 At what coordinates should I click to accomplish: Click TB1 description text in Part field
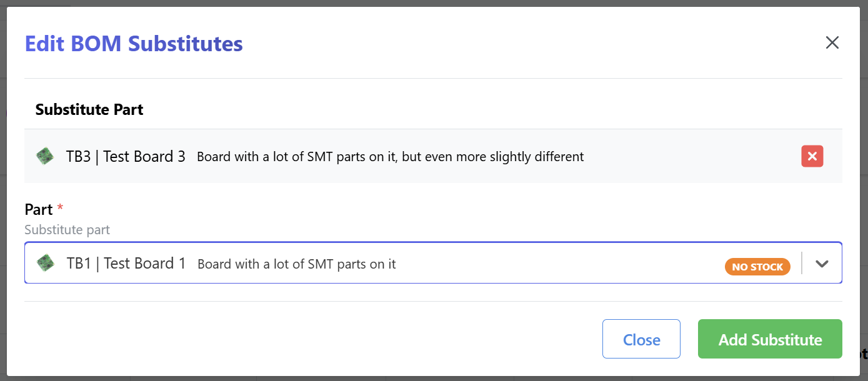pos(296,264)
